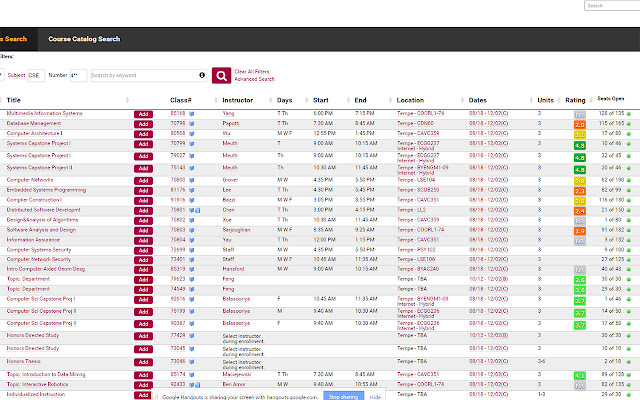Click green seat status dot for Multimedia Information Systems
This screenshot has height=400, width=640.
click(x=629, y=114)
